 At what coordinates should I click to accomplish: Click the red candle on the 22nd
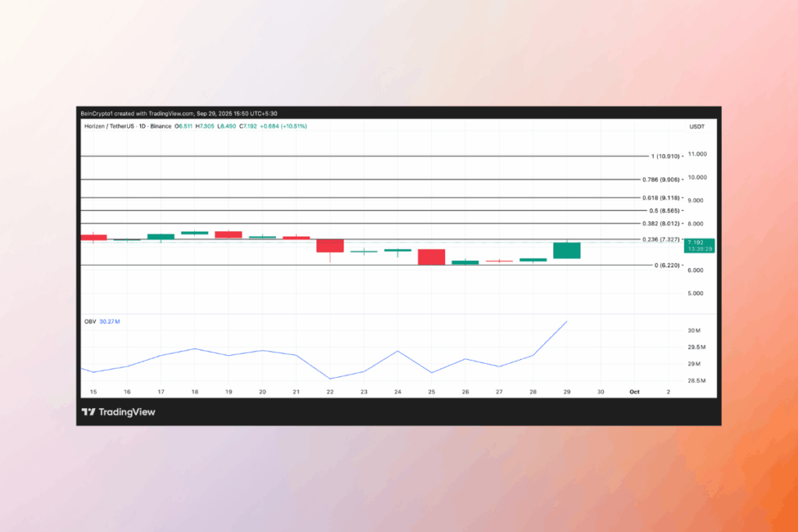click(330, 245)
